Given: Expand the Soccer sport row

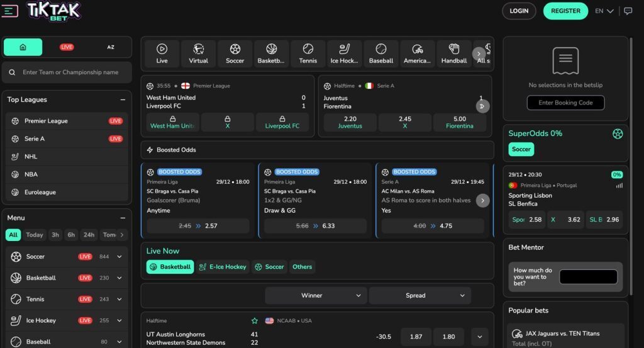Looking at the screenshot, I should [x=119, y=257].
